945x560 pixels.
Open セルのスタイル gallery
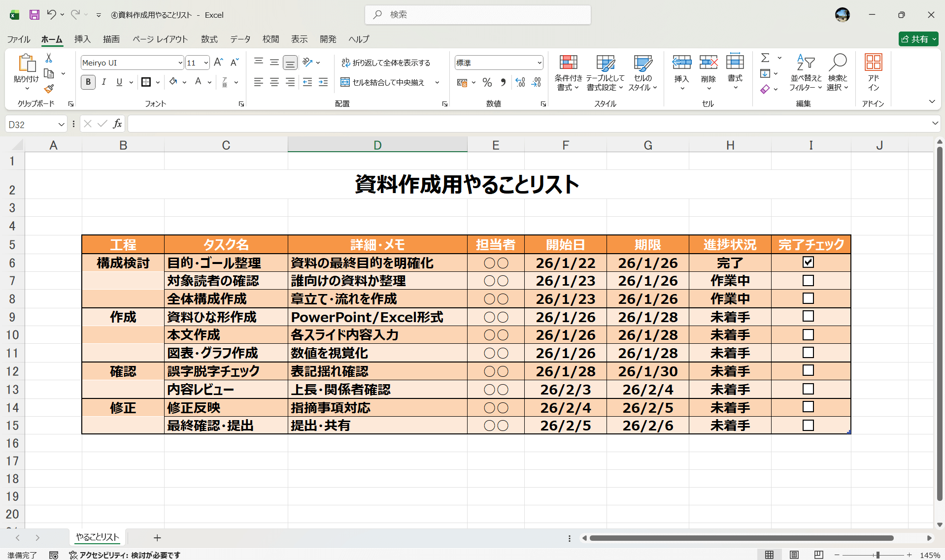point(642,73)
